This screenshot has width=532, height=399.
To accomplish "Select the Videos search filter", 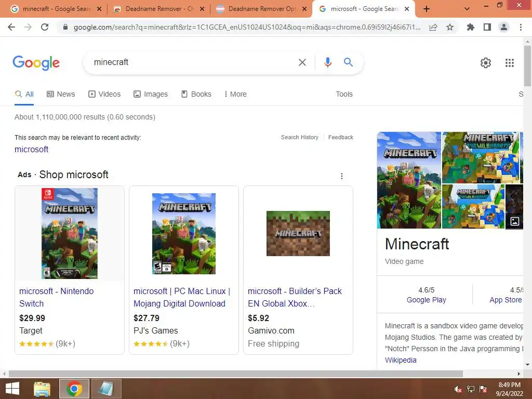I will [104, 95].
